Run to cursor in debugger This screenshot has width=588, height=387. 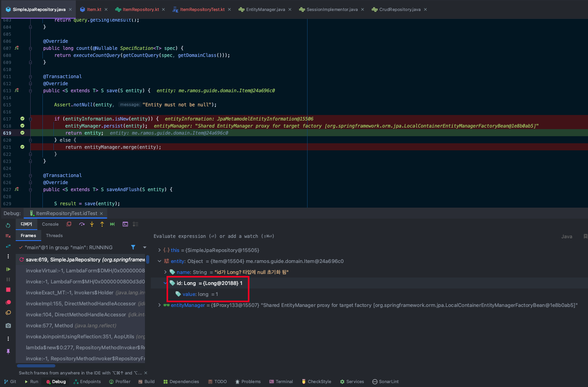click(112, 224)
